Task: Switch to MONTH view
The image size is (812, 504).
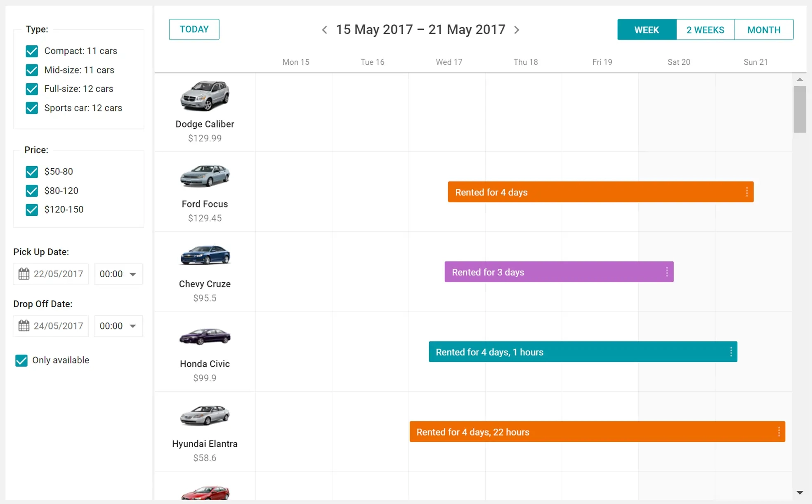Action: (x=764, y=30)
